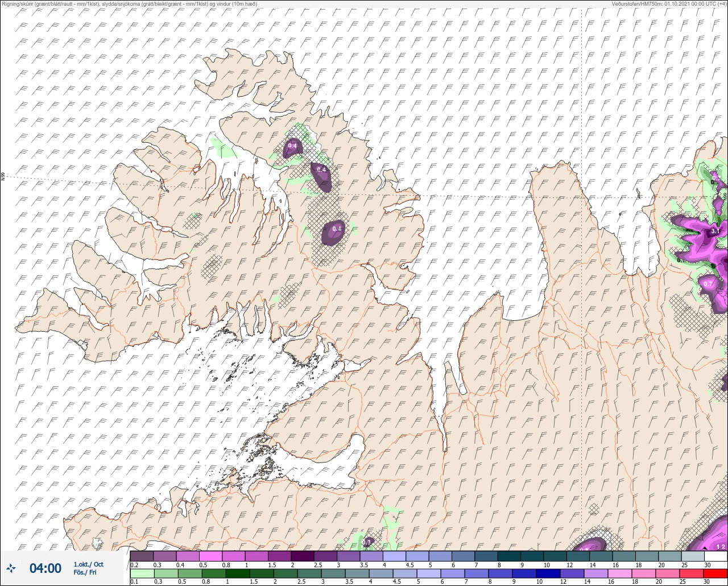
Task: Pick the lightest green lower-row swatch labeled 0.1
Action: tap(142, 572)
